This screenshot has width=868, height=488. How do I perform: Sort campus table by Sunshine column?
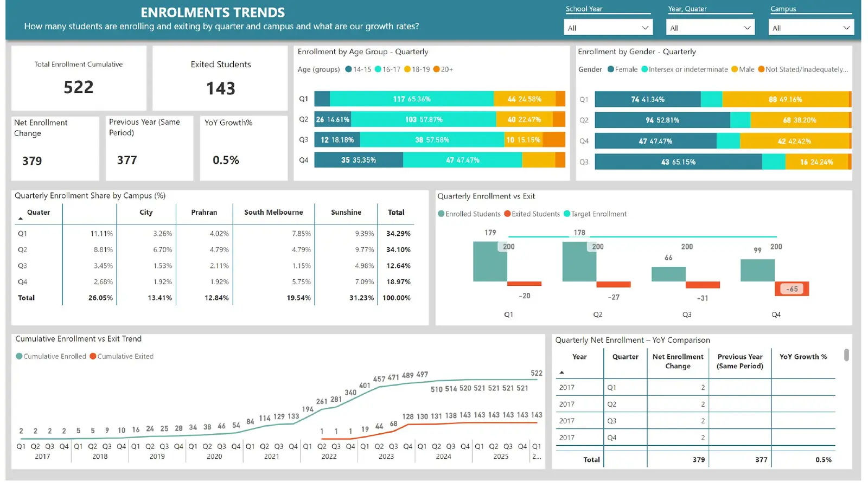(346, 213)
